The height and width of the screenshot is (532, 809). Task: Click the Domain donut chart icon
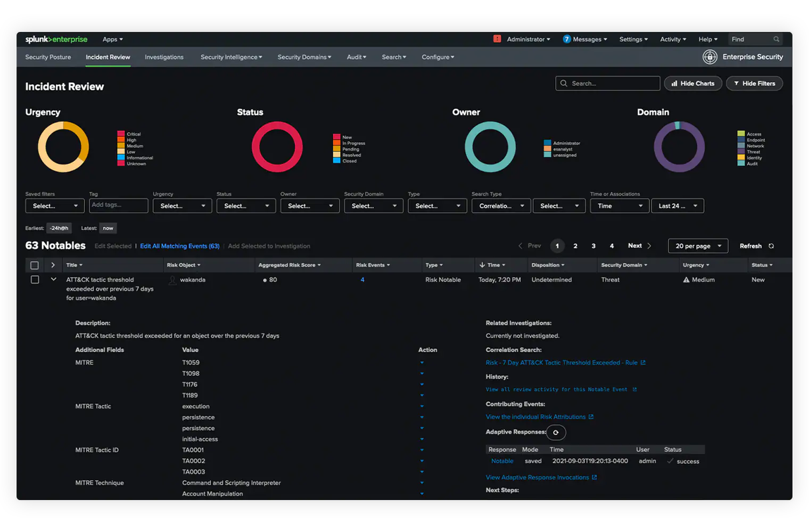[x=679, y=147]
